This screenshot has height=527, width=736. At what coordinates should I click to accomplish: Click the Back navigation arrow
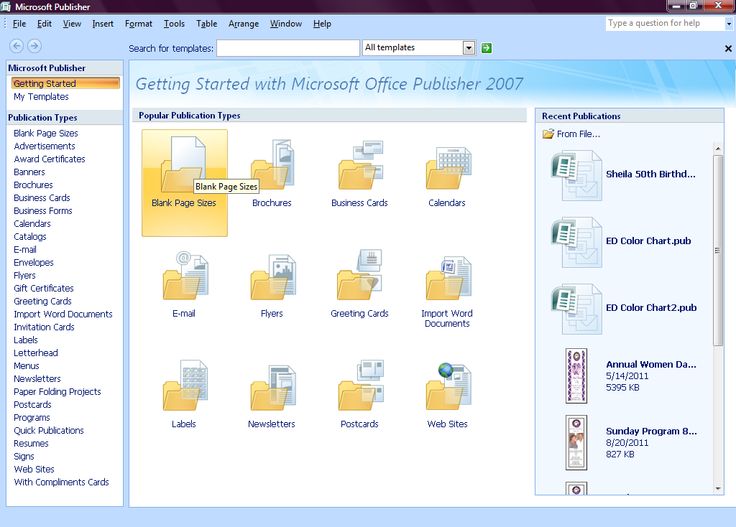pyautogui.click(x=16, y=46)
